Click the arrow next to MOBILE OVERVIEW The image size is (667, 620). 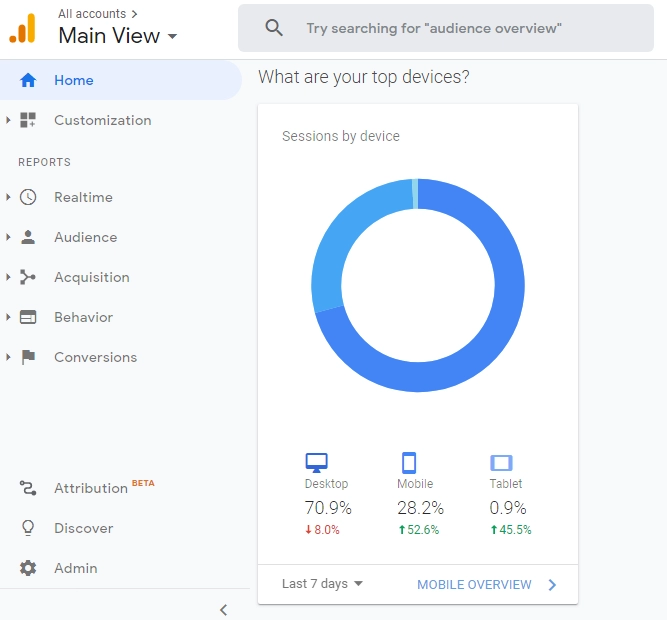tap(552, 585)
